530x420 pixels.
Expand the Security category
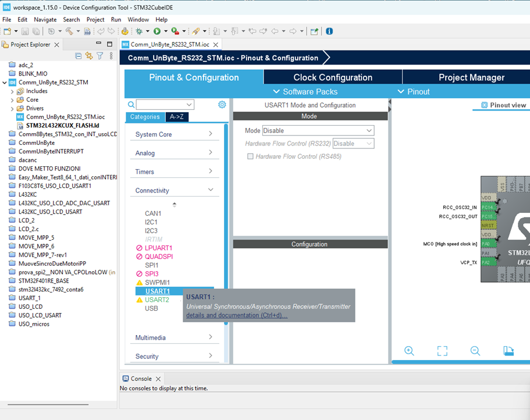(175, 356)
